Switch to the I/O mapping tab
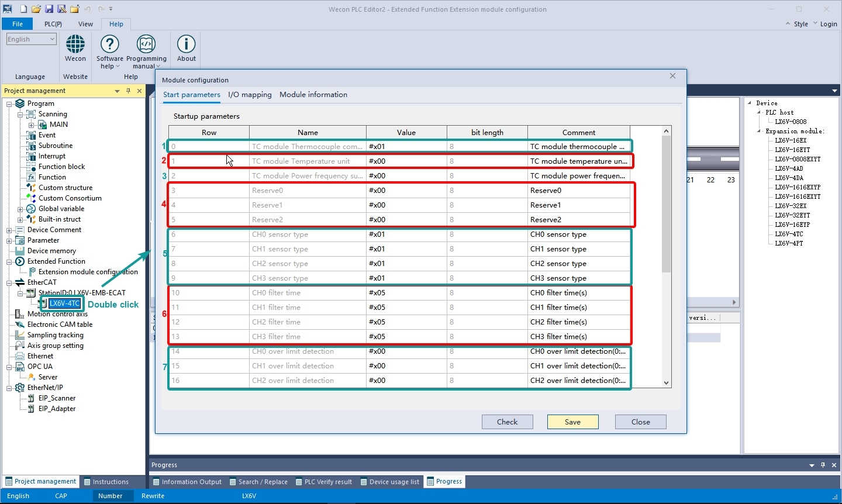The image size is (842, 504). tap(250, 95)
